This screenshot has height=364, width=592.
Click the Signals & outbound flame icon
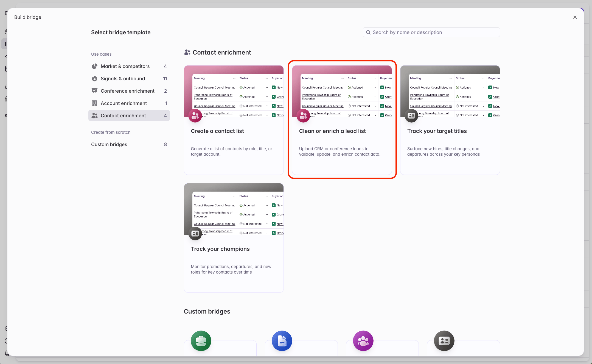[x=94, y=79]
